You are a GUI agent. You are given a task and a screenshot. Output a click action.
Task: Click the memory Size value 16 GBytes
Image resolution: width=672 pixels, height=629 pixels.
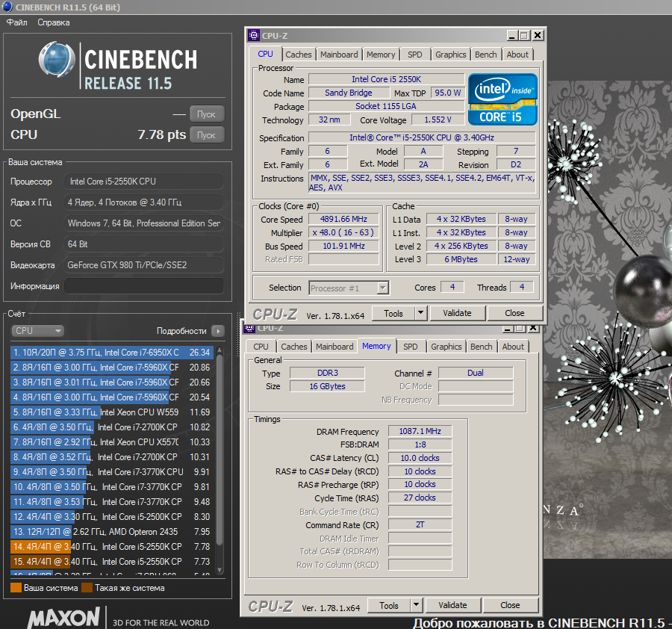point(328,386)
